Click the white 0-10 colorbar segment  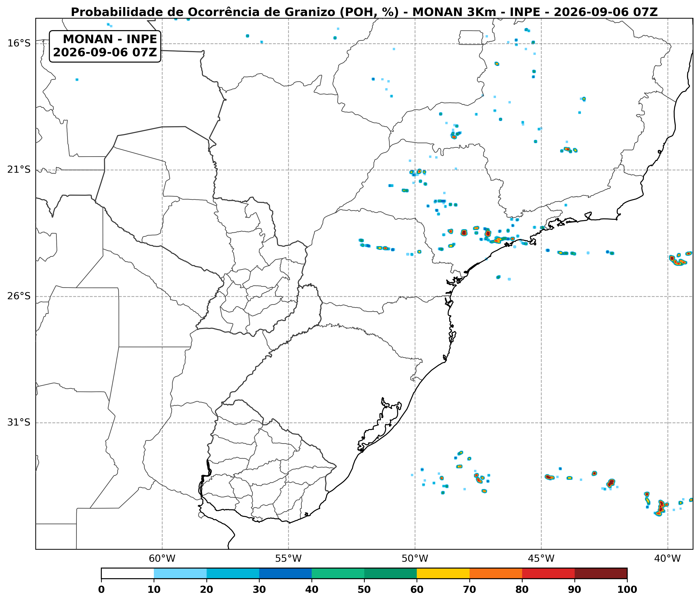pos(128,573)
